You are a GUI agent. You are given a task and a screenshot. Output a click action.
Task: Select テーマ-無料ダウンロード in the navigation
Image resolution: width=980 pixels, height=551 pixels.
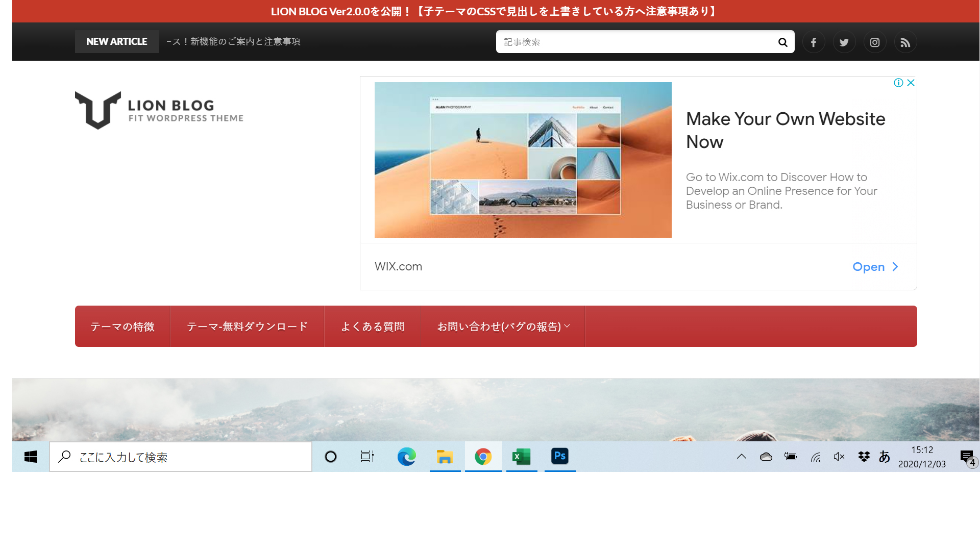click(247, 327)
